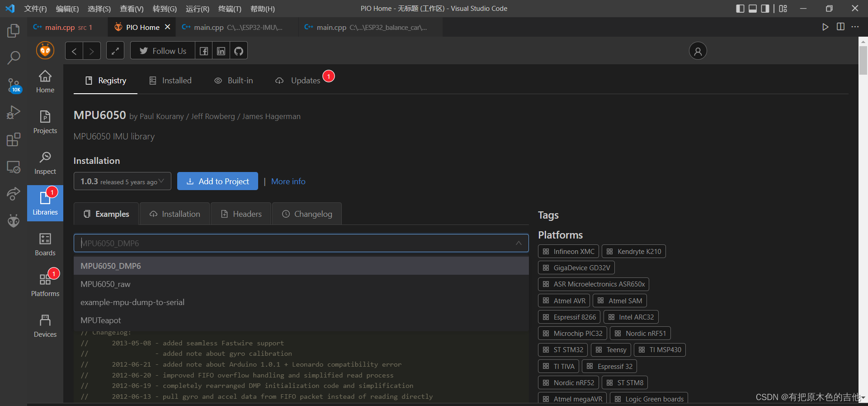
Task: Open the 文件(F) menu
Action: point(35,9)
